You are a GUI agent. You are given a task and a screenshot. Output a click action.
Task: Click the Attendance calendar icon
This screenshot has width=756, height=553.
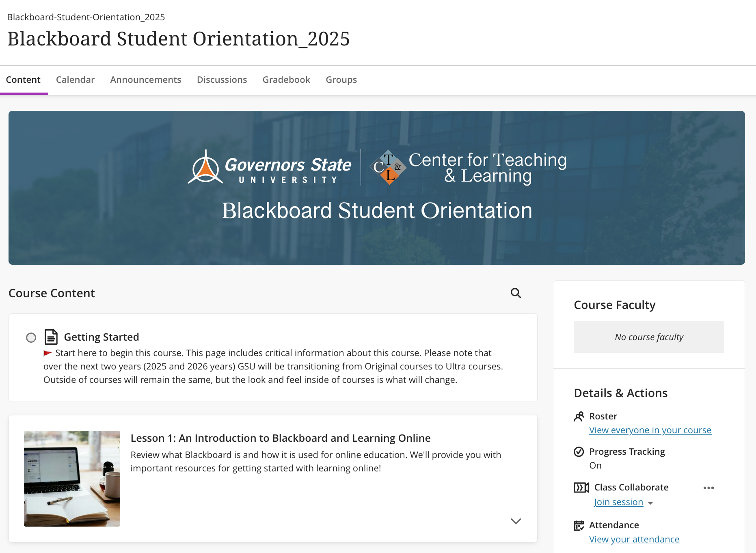579,525
